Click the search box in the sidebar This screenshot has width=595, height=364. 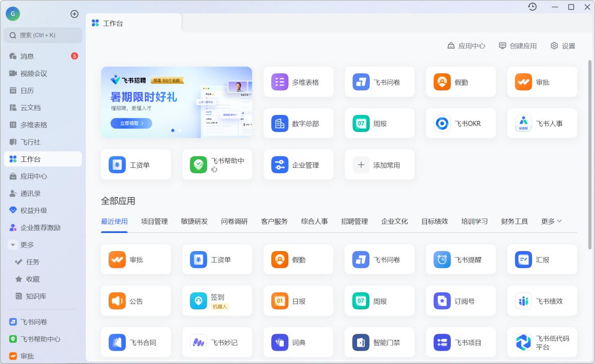tap(43, 35)
